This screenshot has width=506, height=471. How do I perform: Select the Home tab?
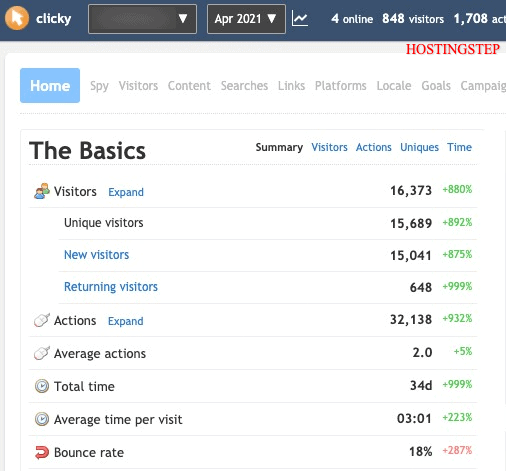(50, 85)
